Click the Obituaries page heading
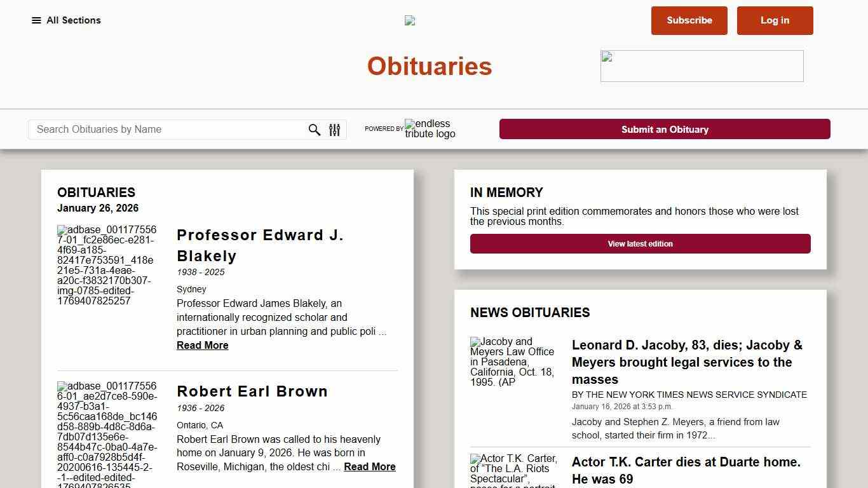 [x=429, y=65]
